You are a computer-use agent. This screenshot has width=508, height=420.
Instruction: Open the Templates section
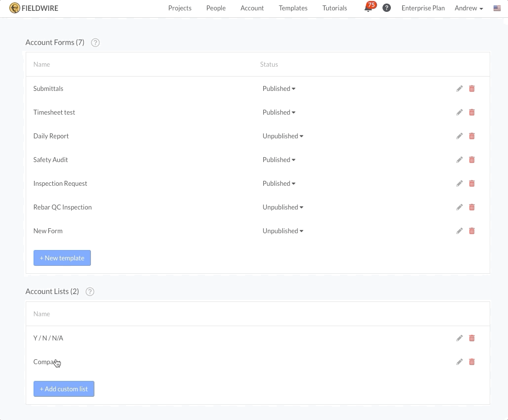point(293,8)
